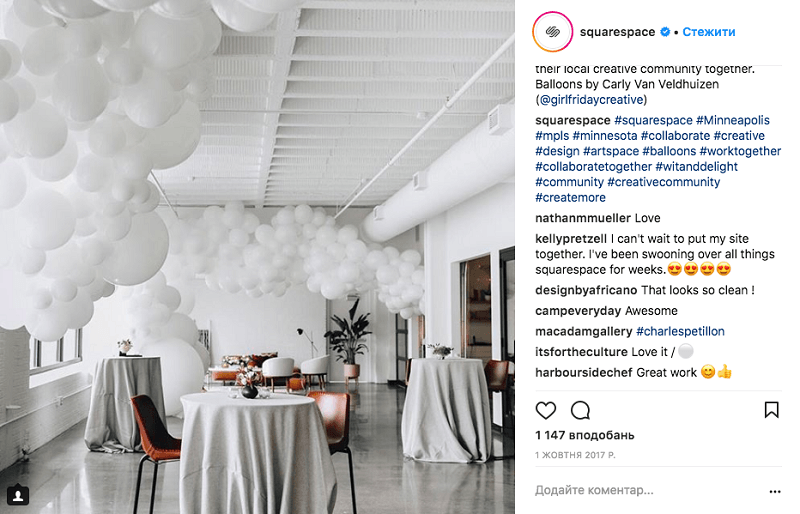Open the 1 147 likes list

tap(585, 435)
